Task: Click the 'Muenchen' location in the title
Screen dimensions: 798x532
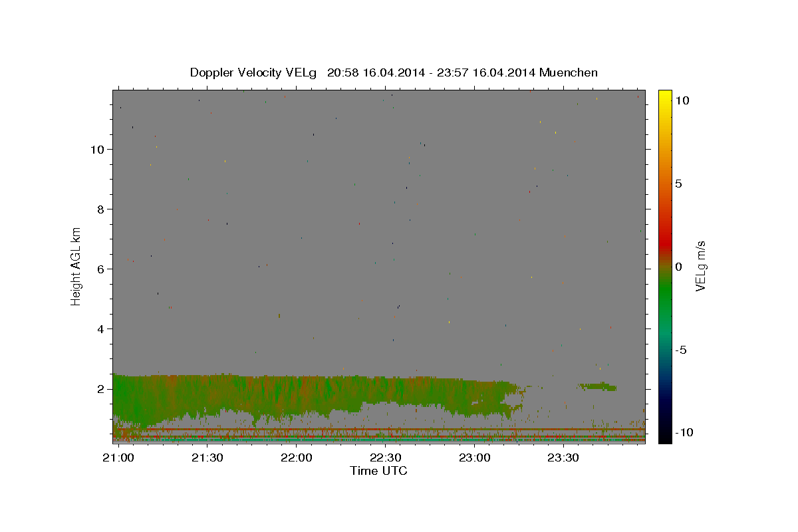Action: (x=569, y=72)
